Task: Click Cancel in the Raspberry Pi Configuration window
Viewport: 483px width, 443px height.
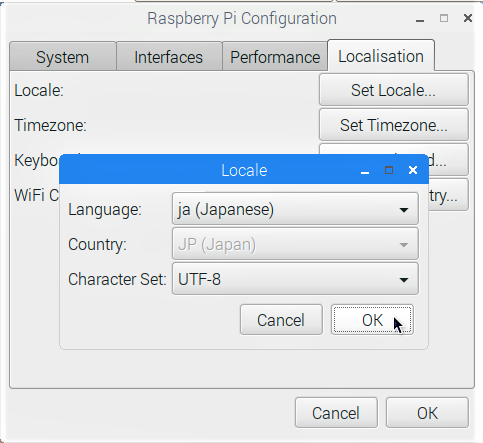Action: (x=336, y=413)
